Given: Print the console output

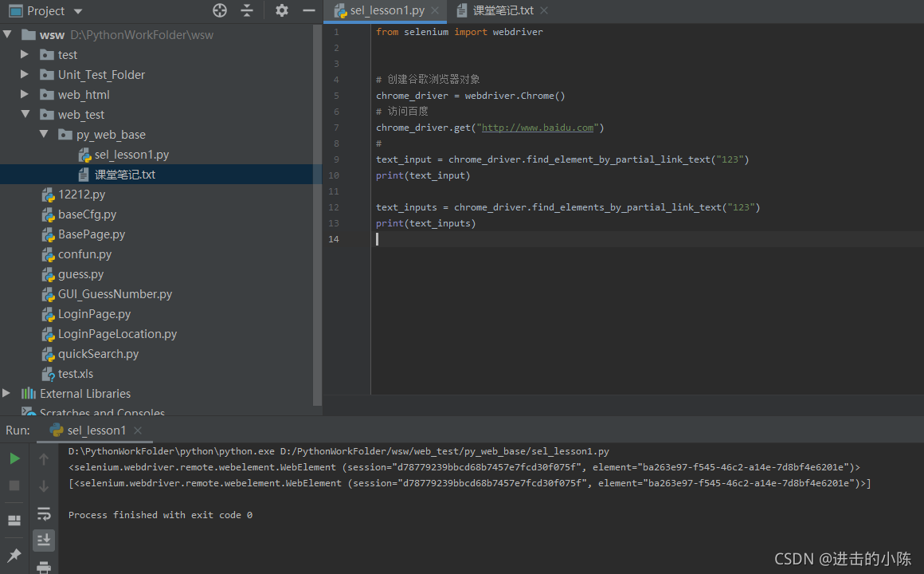Looking at the screenshot, I should [44, 568].
